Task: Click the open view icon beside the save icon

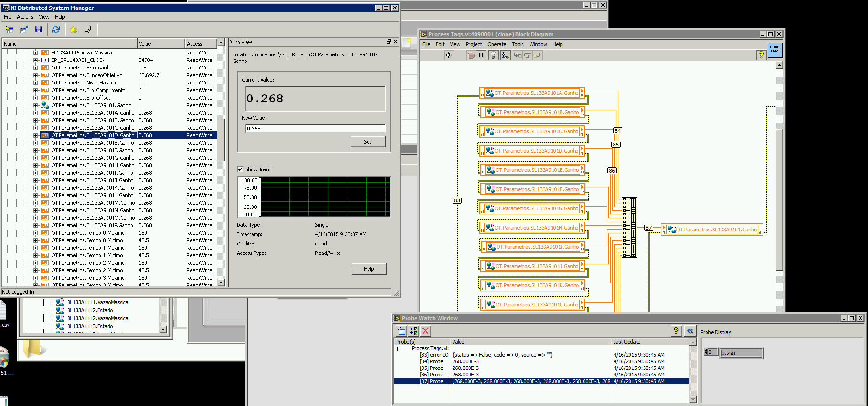Action: click(x=24, y=30)
